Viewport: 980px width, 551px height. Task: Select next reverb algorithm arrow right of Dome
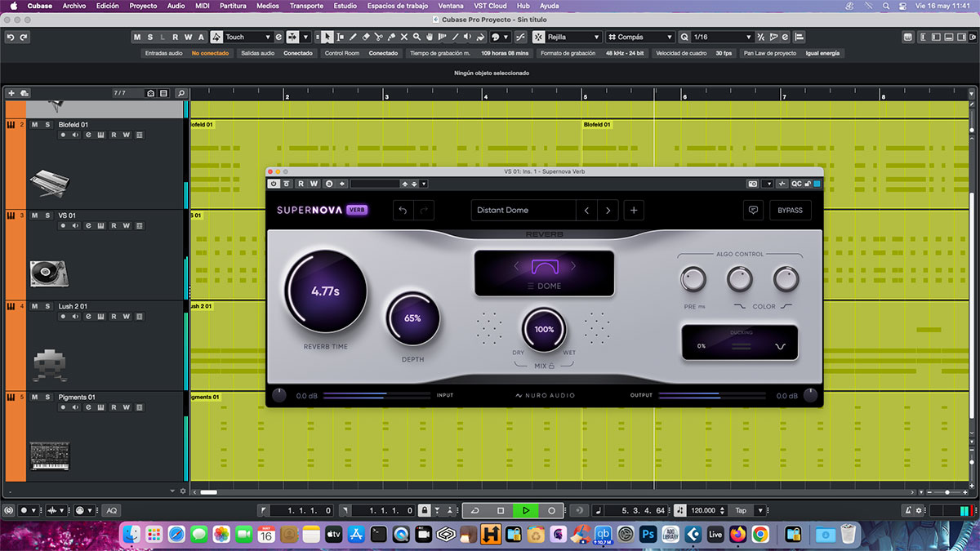coord(573,266)
